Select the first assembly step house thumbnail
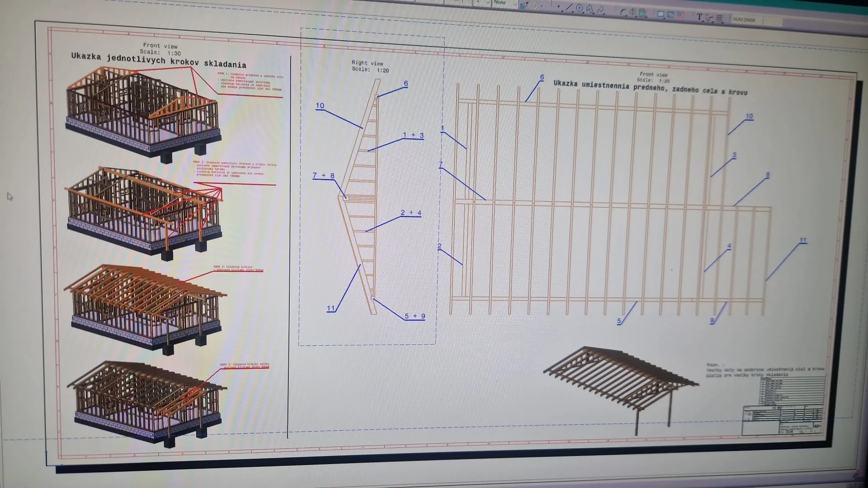 [x=144, y=115]
